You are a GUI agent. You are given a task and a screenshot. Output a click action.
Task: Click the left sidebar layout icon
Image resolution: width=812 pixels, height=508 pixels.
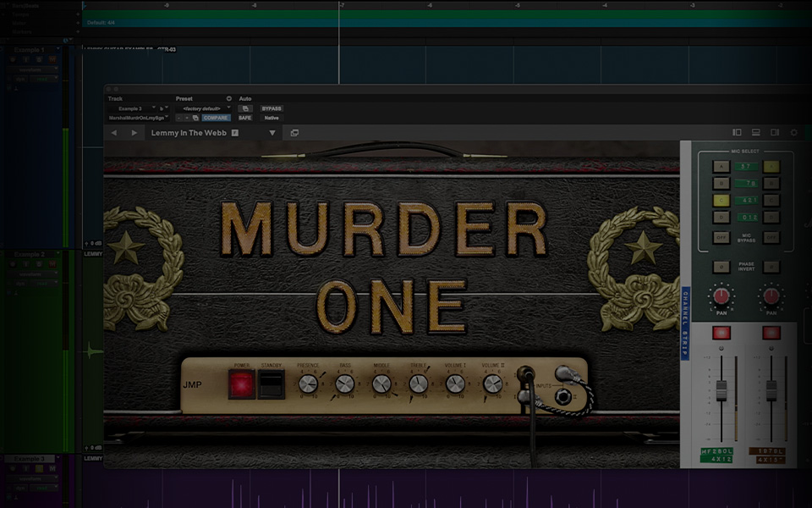737,132
